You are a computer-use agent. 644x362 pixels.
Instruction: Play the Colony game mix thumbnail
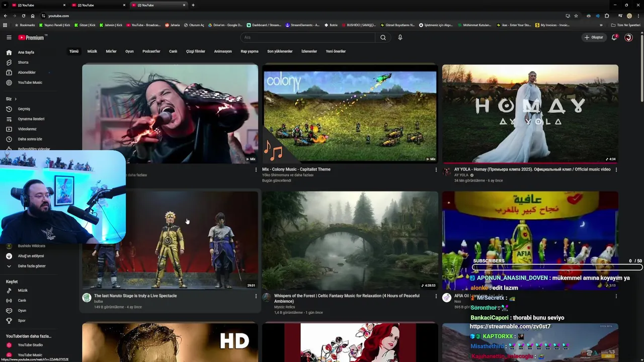coord(350,113)
